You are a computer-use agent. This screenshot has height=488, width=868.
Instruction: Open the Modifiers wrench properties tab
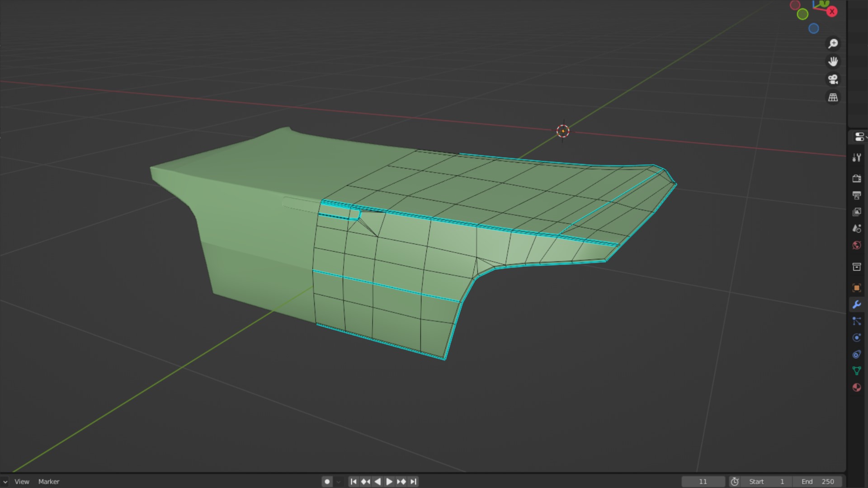point(857,305)
